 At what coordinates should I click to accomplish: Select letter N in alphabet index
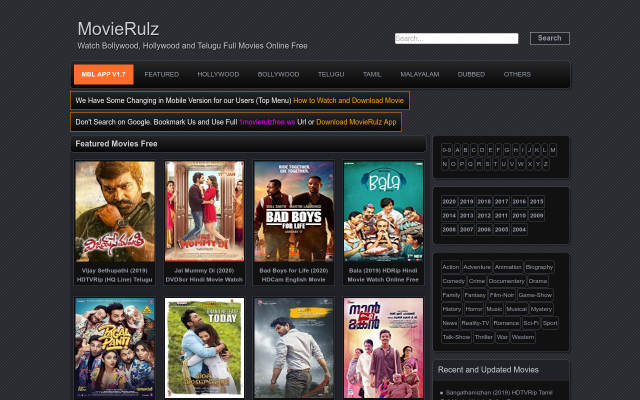(x=445, y=164)
